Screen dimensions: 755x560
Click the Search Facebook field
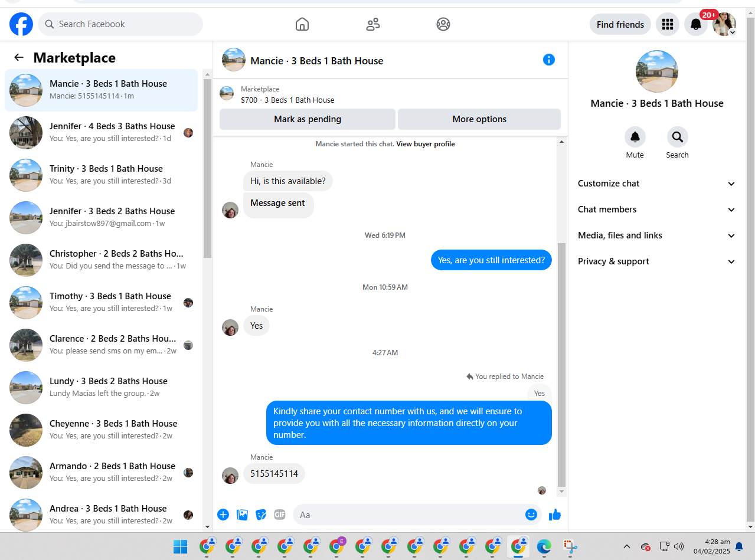coord(120,24)
